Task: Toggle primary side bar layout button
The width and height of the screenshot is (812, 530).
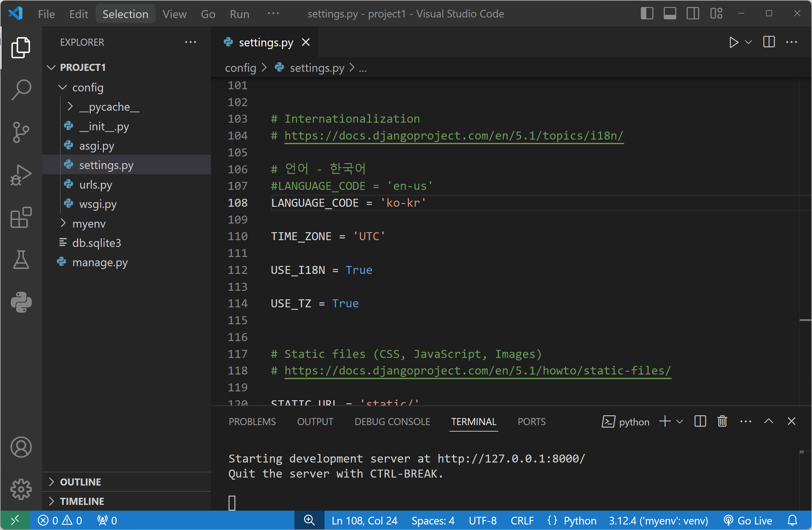Action: [x=647, y=14]
